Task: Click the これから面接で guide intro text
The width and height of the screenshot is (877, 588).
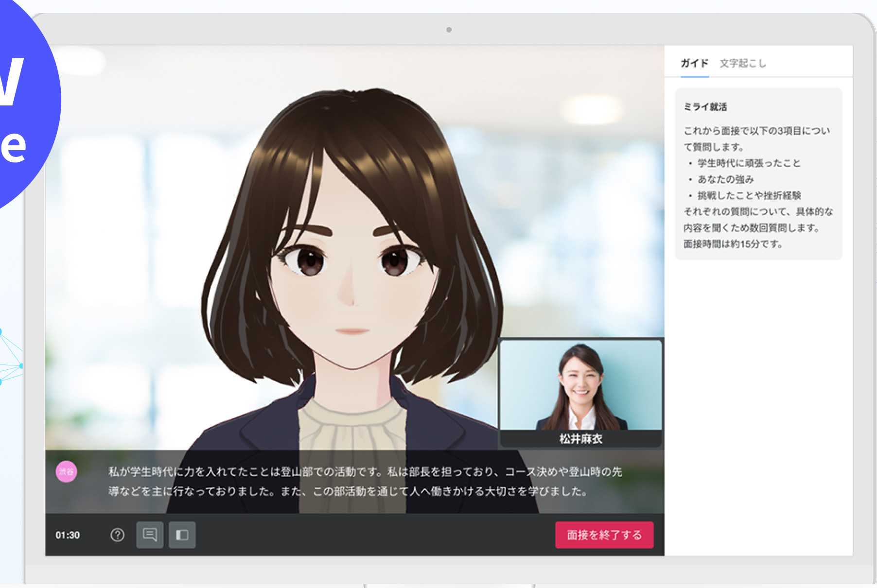Action: tap(756, 138)
